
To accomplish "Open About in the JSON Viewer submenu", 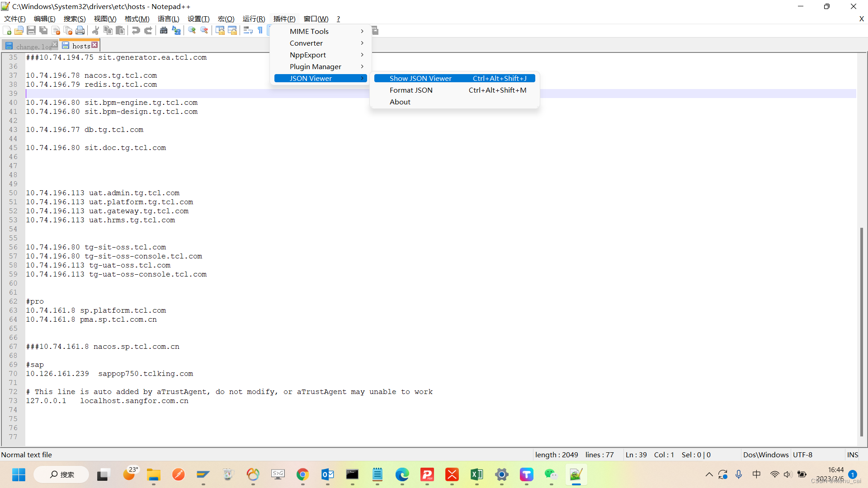I will click(400, 102).
